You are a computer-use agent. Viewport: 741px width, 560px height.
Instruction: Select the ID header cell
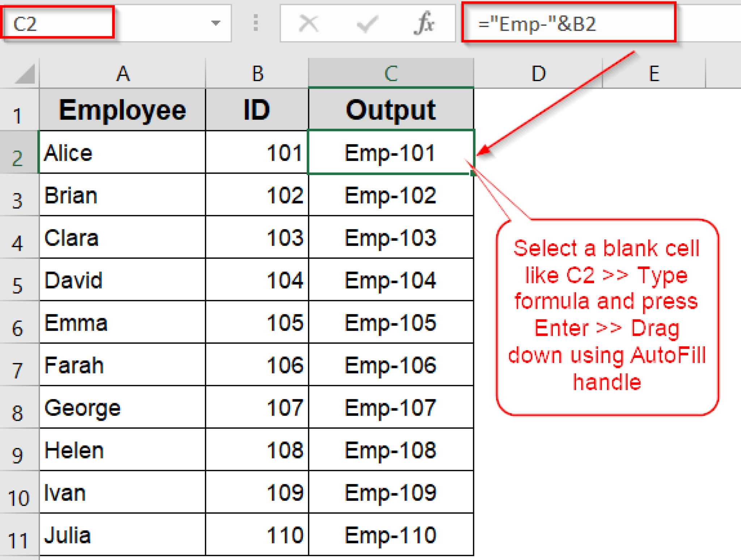tap(256, 110)
